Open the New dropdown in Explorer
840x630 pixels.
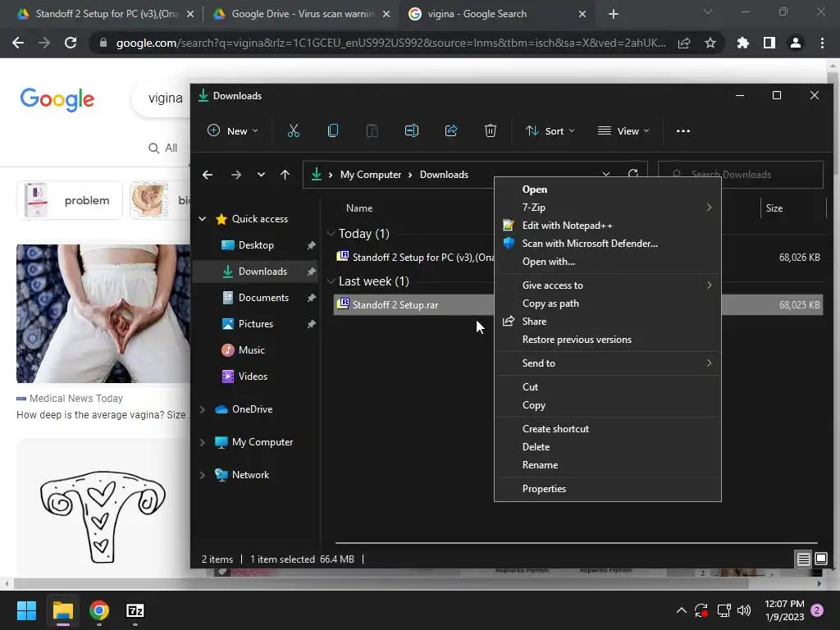pos(233,130)
